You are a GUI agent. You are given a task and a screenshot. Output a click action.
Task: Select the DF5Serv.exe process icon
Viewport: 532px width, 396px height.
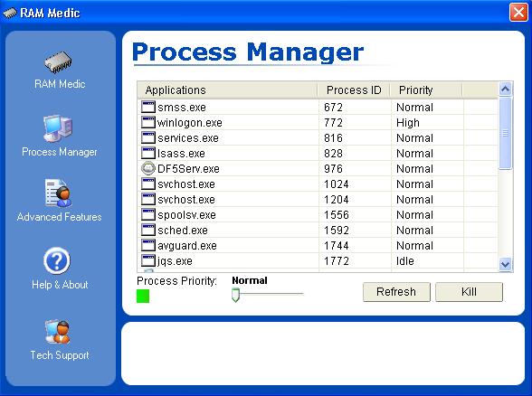tap(148, 168)
